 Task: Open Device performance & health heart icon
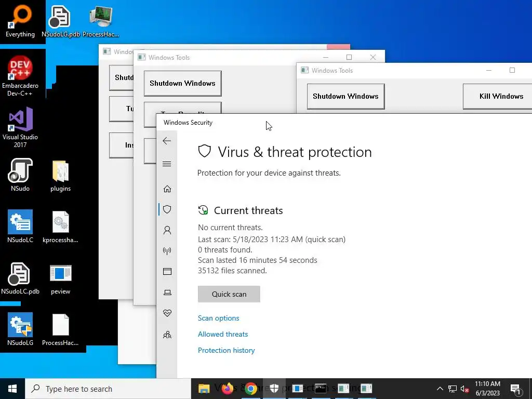pos(167,313)
